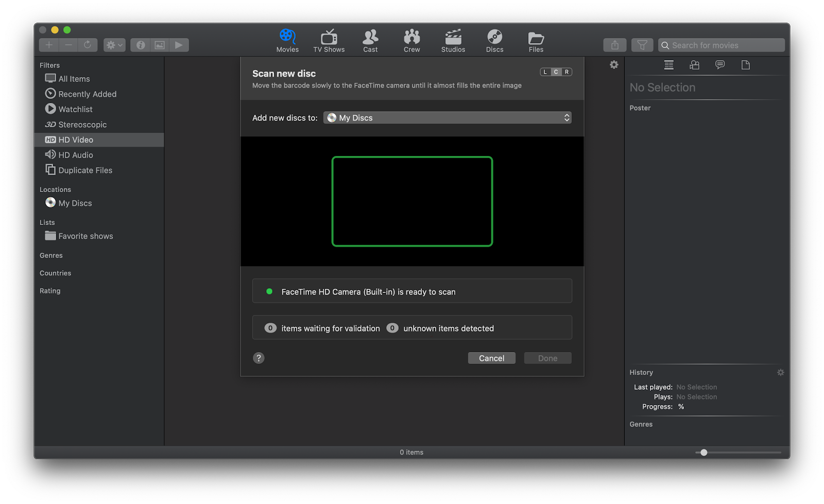This screenshot has height=504, width=824.
Task: Click the play toolbar button
Action: [179, 45]
